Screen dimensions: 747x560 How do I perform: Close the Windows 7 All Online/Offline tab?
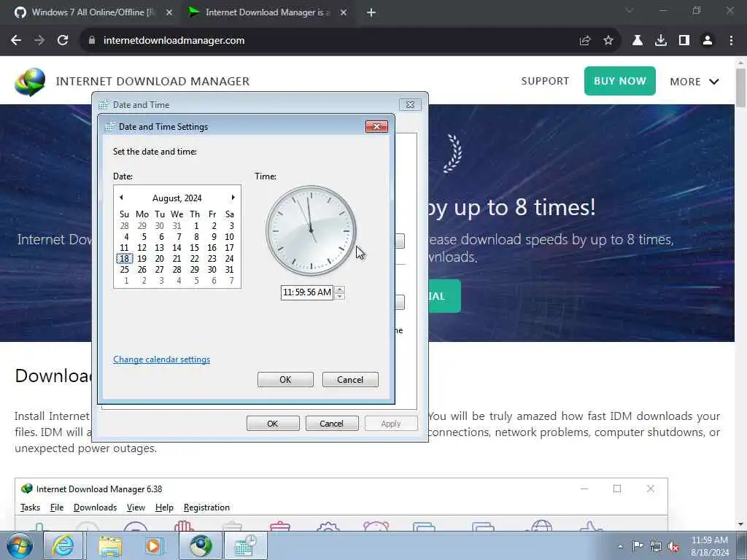coord(169,12)
